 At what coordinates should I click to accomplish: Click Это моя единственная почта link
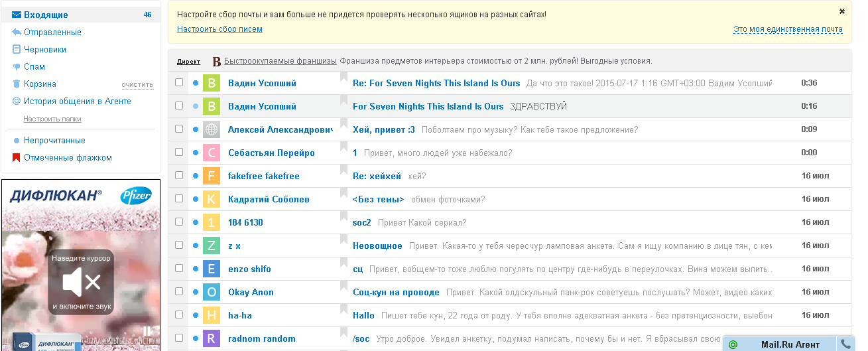788,29
